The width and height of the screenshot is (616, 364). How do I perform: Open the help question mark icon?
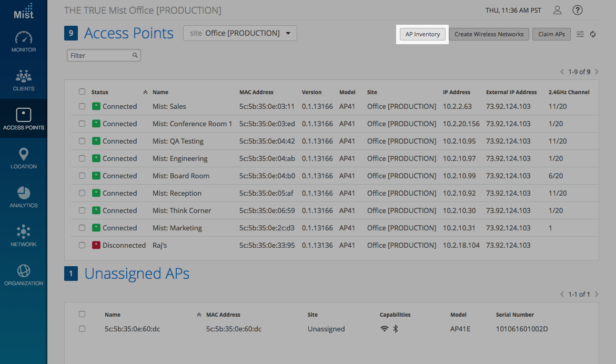[x=578, y=11]
